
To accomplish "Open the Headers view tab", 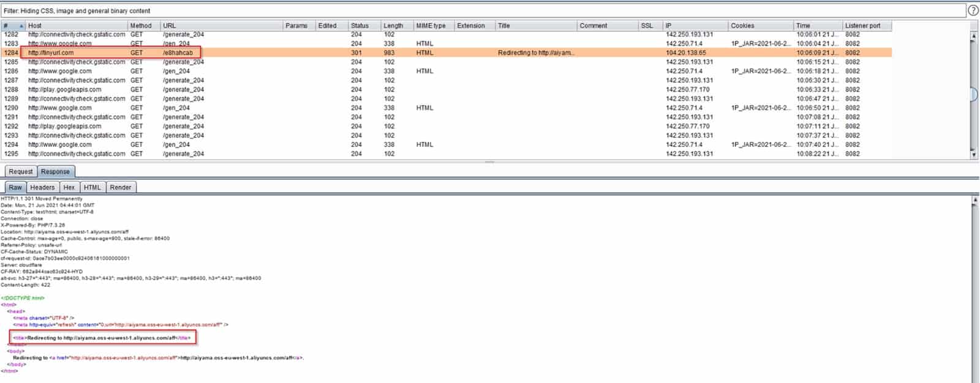I will pos(42,188).
